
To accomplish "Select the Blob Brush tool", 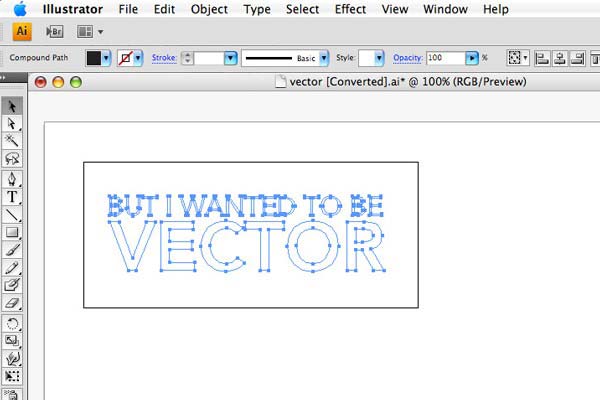I will [x=12, y=285].
